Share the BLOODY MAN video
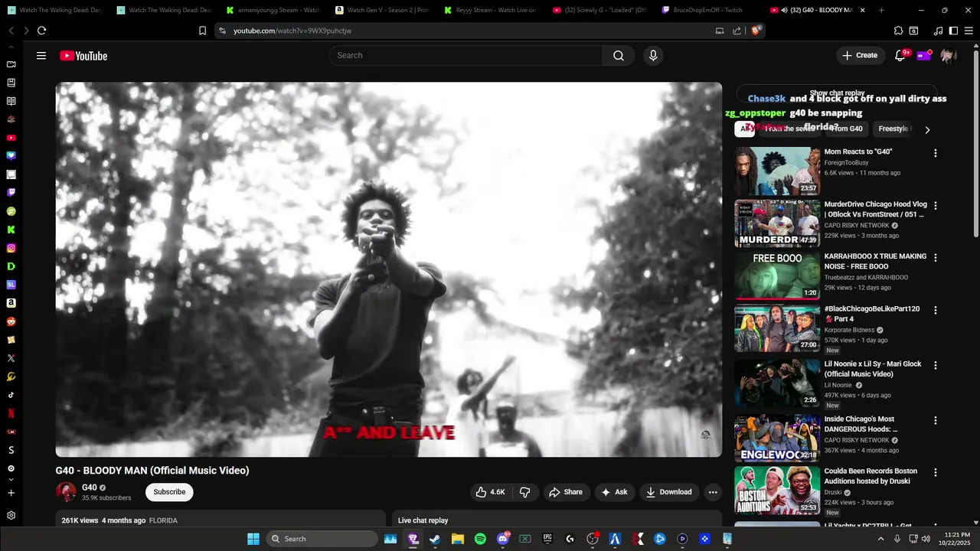This screenshot has height=551, width=980. [566, 492]
